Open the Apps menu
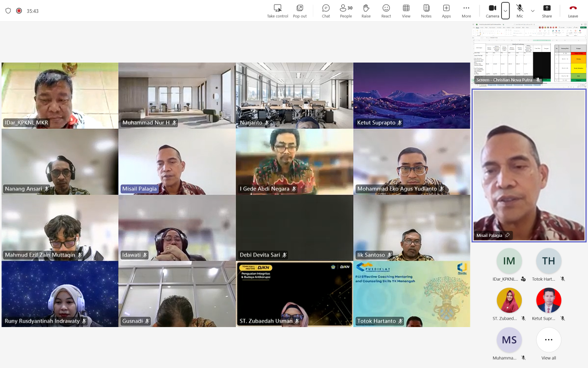The width and height of the screenshot is (588, 368). pos(446,11)
